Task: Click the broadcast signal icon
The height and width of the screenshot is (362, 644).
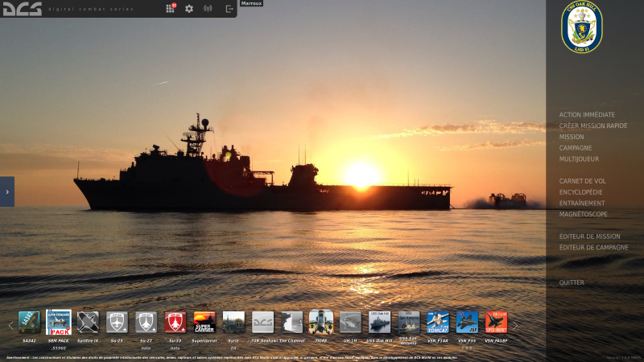Action: coord(208,9)
